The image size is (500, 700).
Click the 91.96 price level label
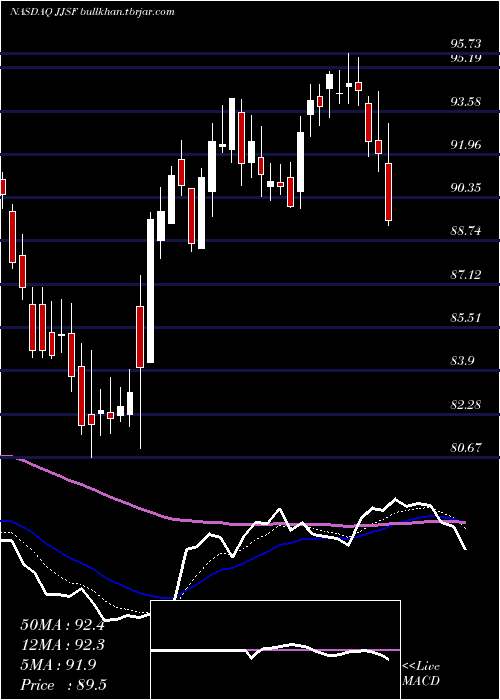[466, 145]
